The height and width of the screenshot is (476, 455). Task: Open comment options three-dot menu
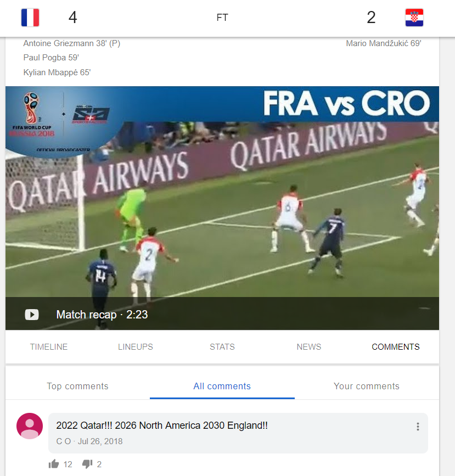418,427
